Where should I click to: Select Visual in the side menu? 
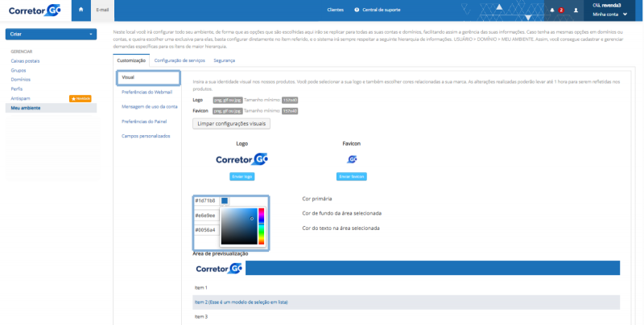click(148, 77)
